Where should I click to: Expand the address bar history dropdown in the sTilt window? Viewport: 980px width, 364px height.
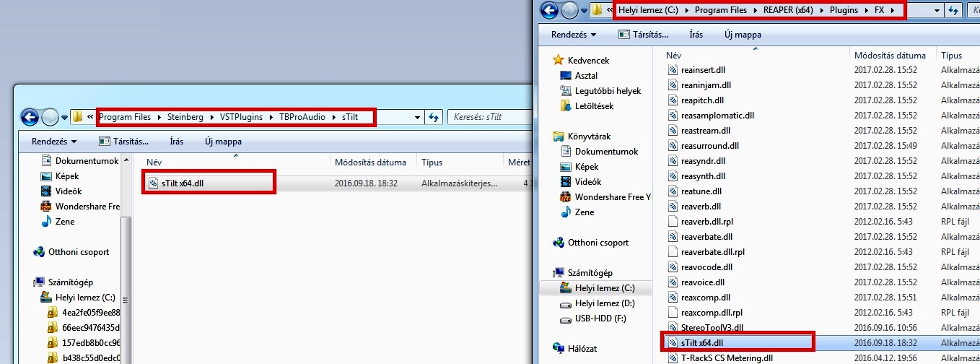tap(417, 117)
